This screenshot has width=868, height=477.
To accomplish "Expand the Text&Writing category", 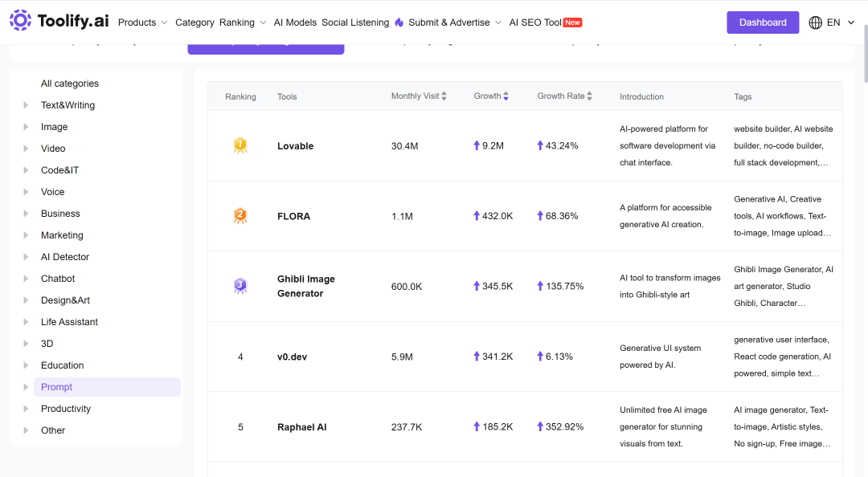I will [x=26, y=105].
